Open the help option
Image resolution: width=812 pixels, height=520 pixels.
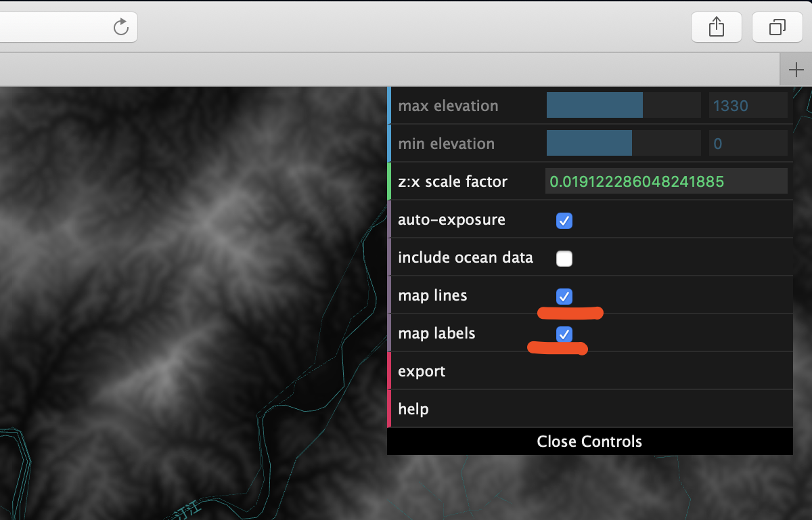(590, 409)
